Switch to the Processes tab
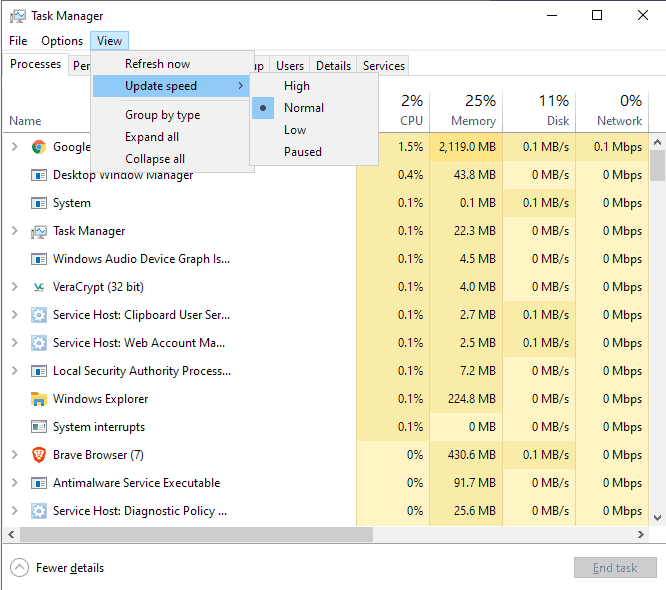 36,64
